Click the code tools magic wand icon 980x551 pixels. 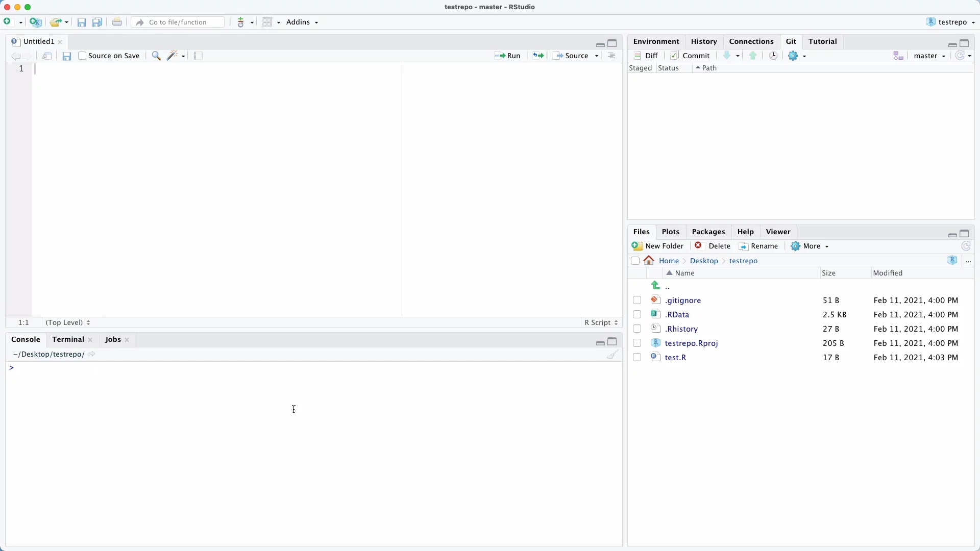point(173,56)
